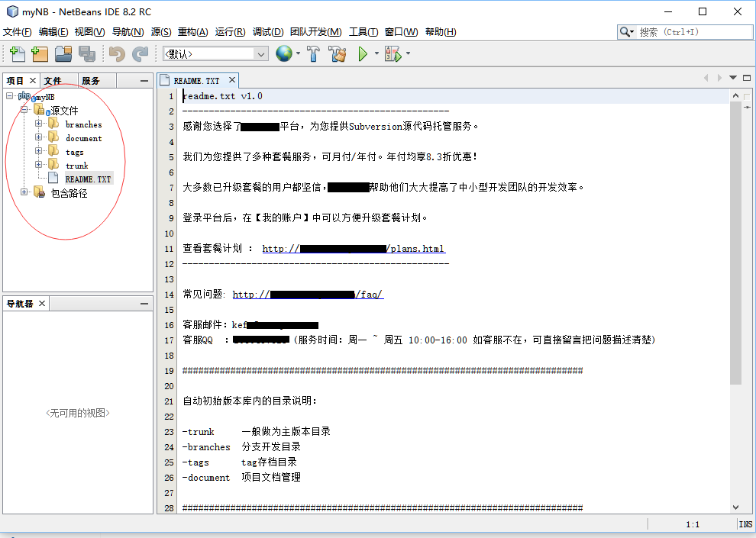Expand the 包含路径 tree node
756x538 pixels.
(24, 192)
